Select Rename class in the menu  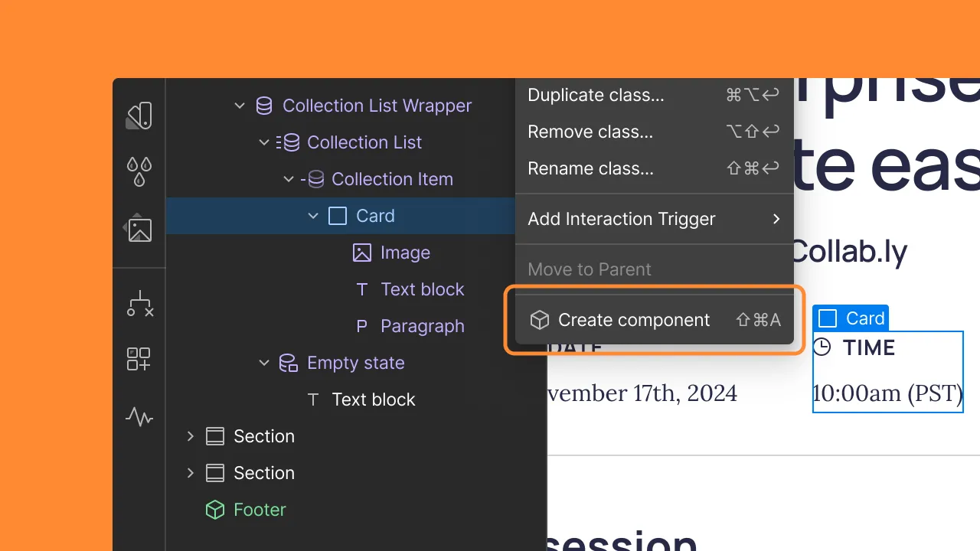coord(590,168)
